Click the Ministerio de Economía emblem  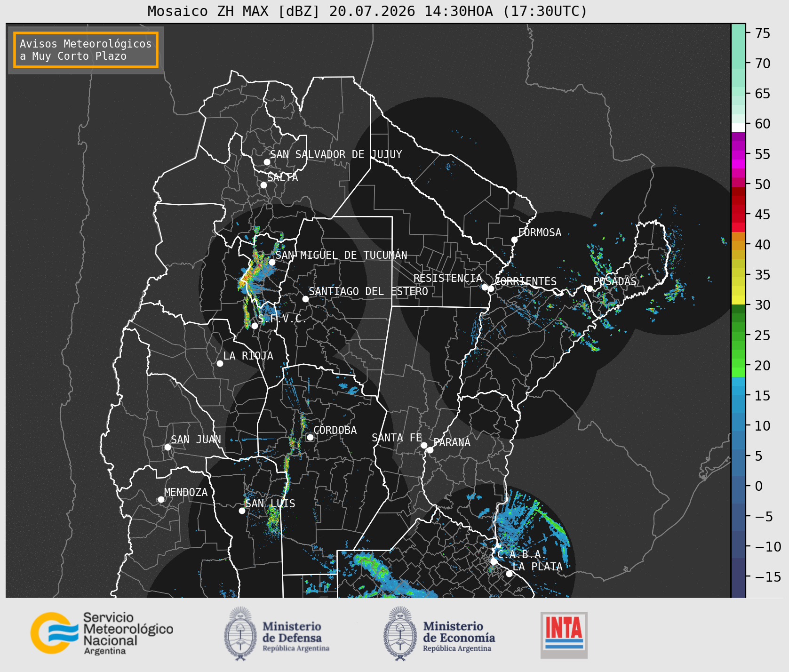(x=400, y=633)
